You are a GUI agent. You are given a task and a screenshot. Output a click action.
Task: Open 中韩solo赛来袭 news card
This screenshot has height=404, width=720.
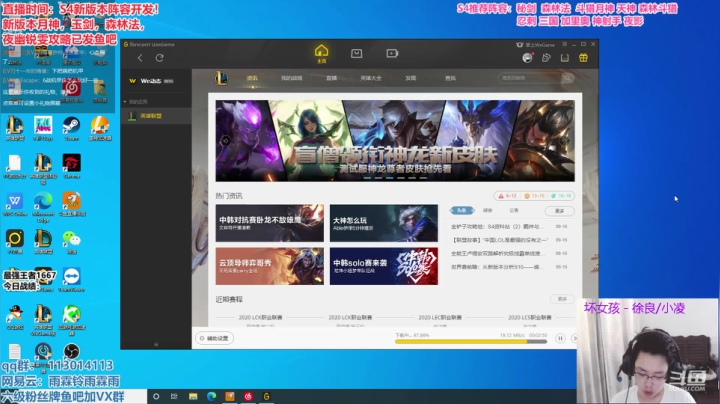pyautogui.click(x=383, y=266)
